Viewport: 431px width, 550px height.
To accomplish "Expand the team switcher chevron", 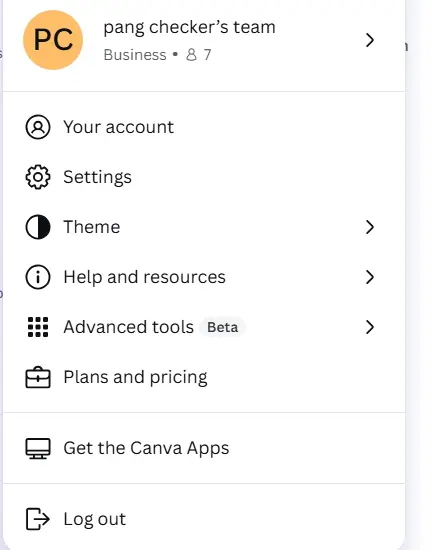I will [370, 40].
